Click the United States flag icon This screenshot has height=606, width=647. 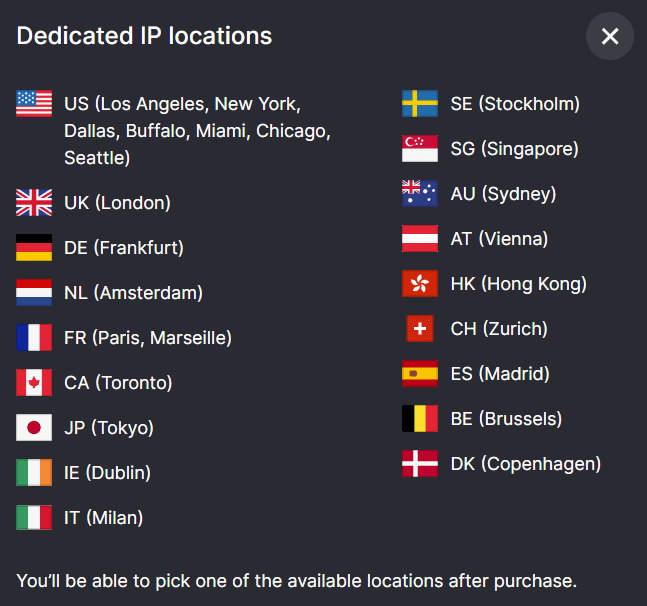coord(34,104)
